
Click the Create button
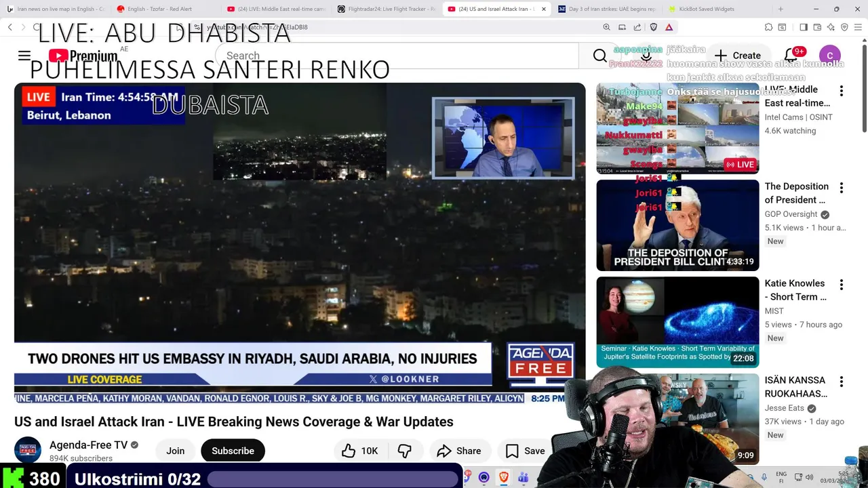[x=738, y=56]
